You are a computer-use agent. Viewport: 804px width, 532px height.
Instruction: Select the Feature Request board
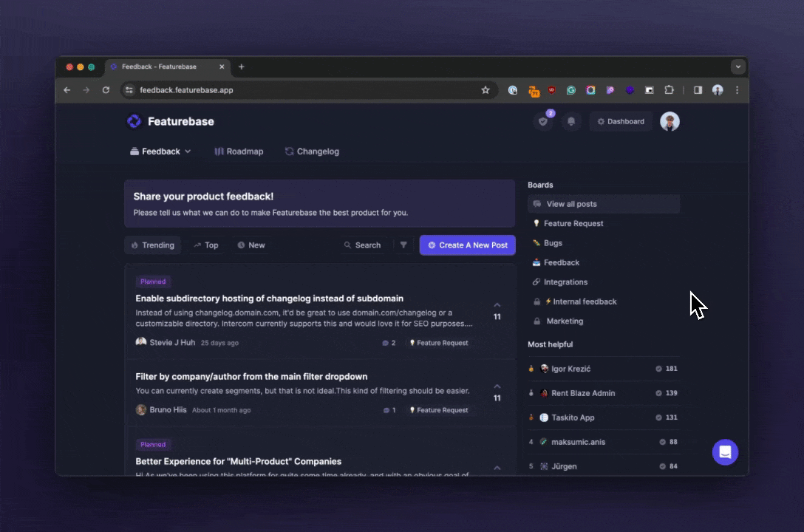(x=604, y=223)
